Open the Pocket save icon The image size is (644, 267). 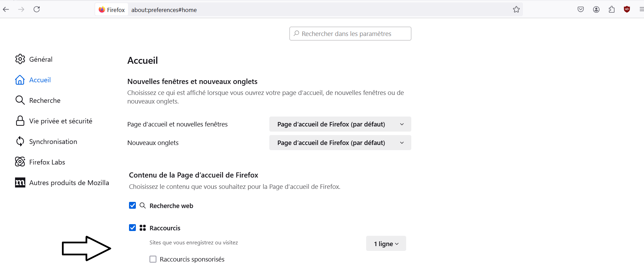click(x=581, y=10)
